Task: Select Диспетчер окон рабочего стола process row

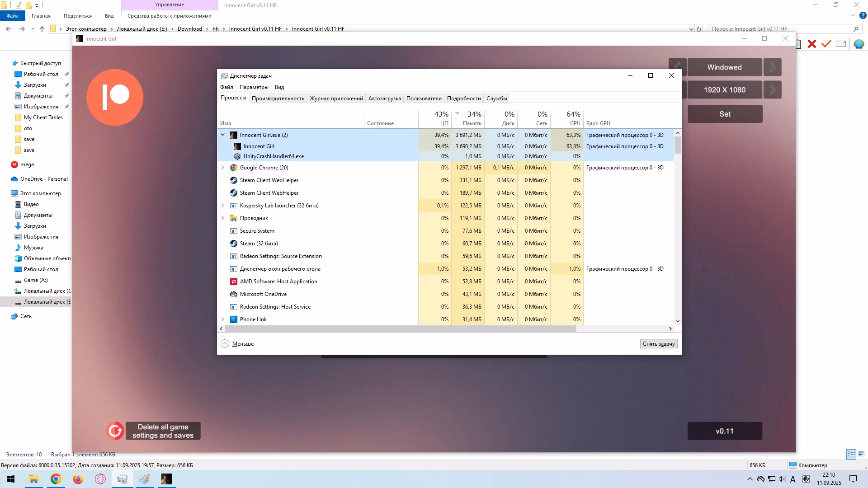Action: [x=446, y=269]
